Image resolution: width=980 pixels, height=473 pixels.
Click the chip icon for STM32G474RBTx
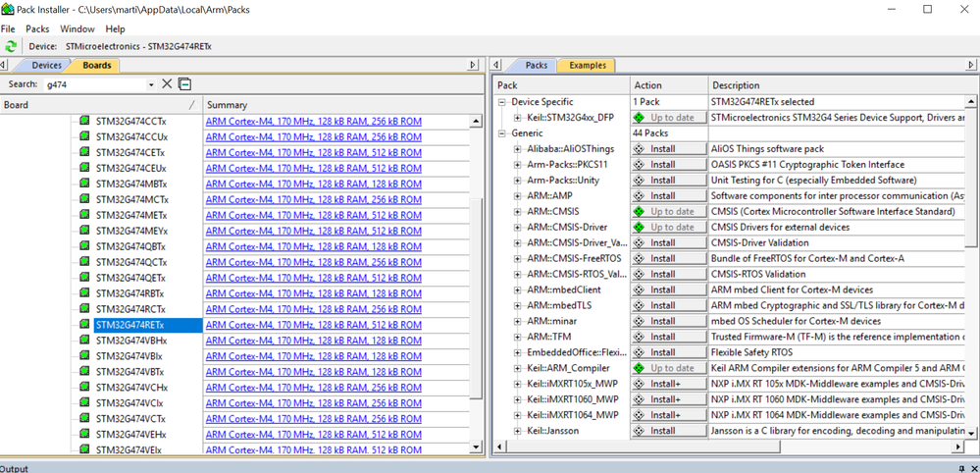[x=85, y=293]
